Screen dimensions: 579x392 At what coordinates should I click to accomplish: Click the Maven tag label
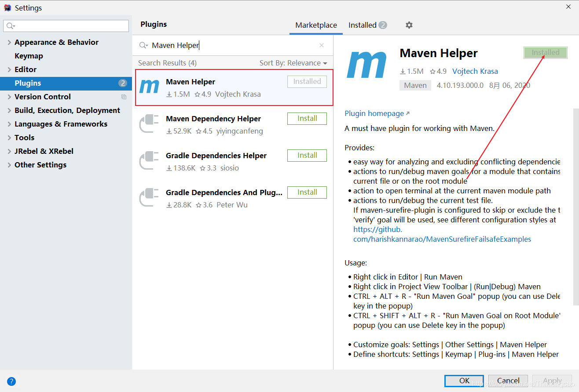[415, 85]
